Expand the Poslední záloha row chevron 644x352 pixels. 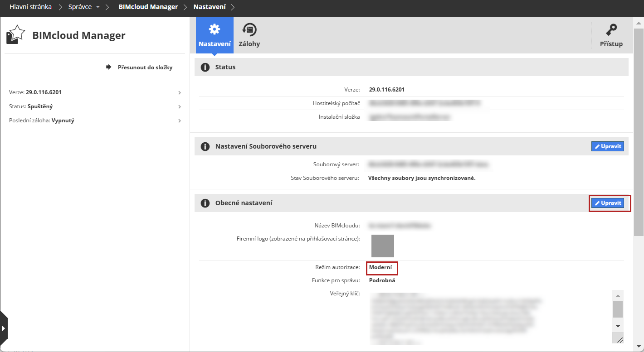coord(180,121)
